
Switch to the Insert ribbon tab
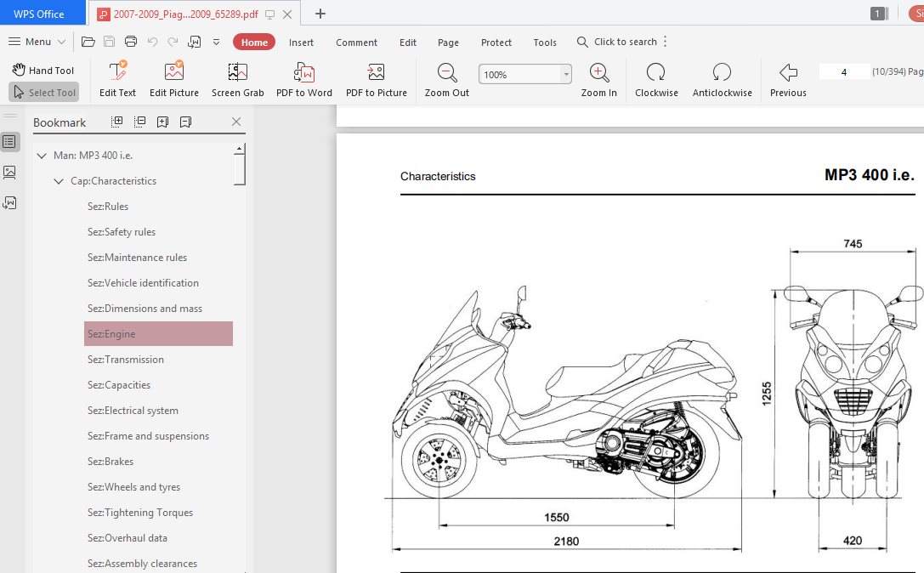pyautogui.click(x=301, y=43)
